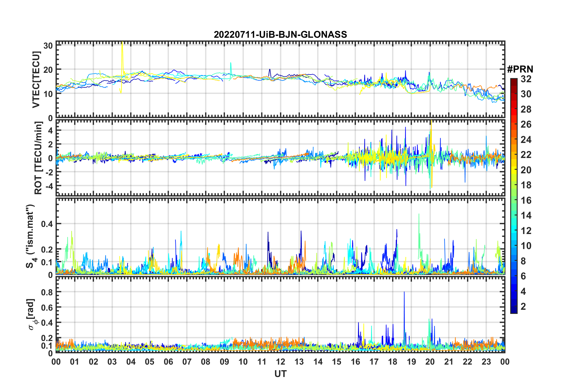
Task: Select the sigma-phi axis tick label 0.6
Action: 47,307
